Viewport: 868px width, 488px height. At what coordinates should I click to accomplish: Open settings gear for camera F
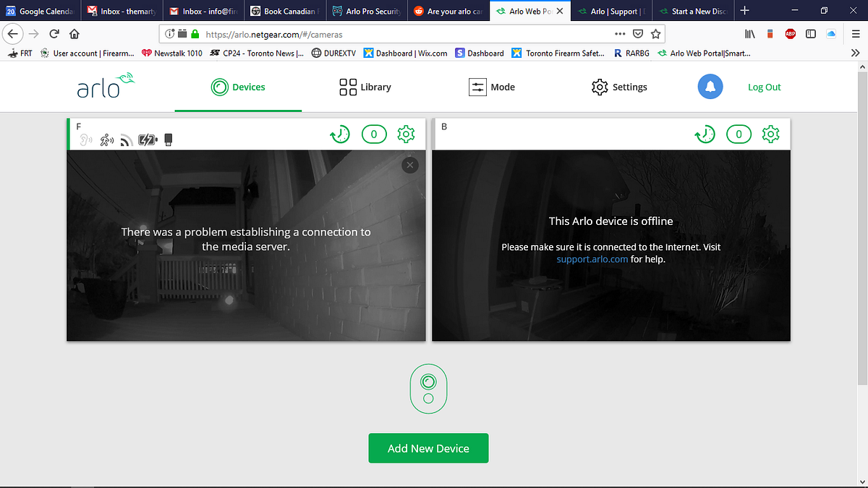click(406, 134)
